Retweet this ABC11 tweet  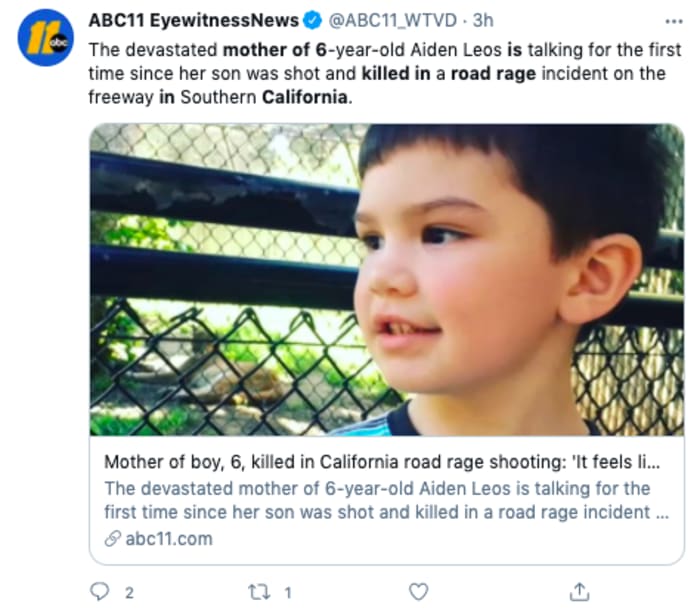(259, 591)
